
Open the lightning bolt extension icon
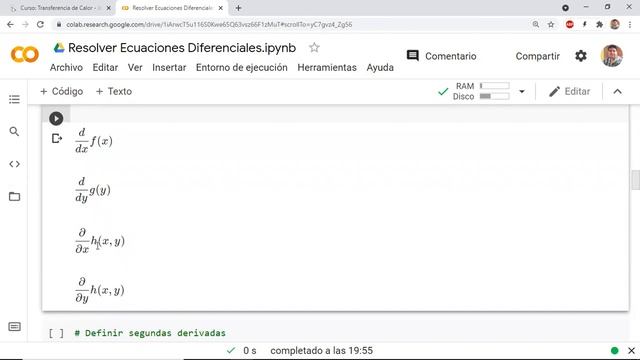584,24
